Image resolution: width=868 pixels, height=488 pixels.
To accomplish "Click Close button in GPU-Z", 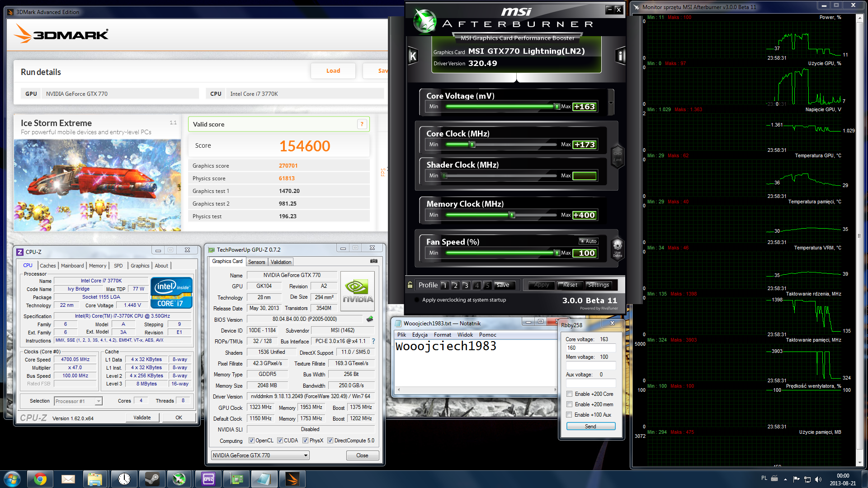I will (x=362, y=455).
